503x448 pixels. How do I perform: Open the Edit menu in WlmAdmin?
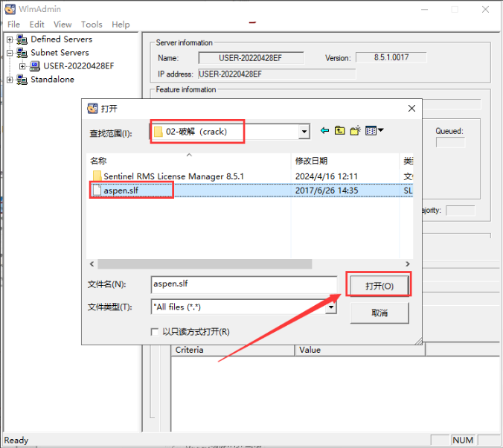pos(36,25)
